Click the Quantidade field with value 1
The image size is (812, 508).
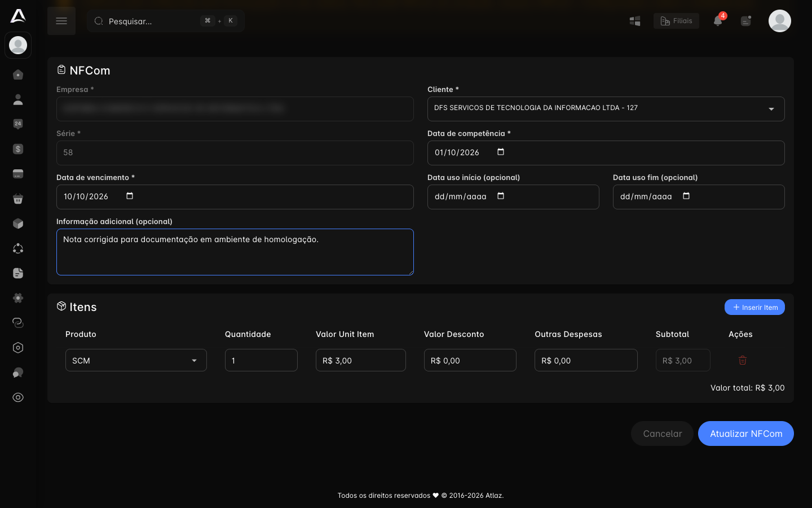click(x=261, y=360)
